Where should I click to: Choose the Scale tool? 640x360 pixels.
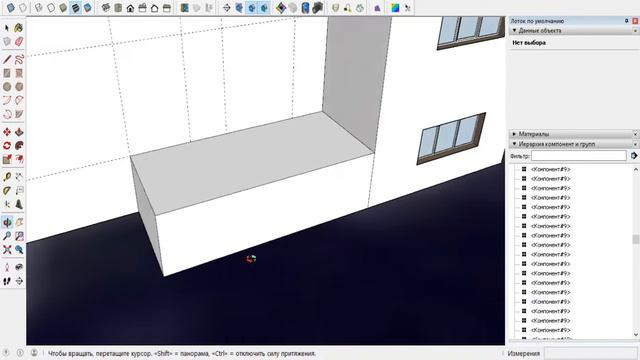(7, 159)
